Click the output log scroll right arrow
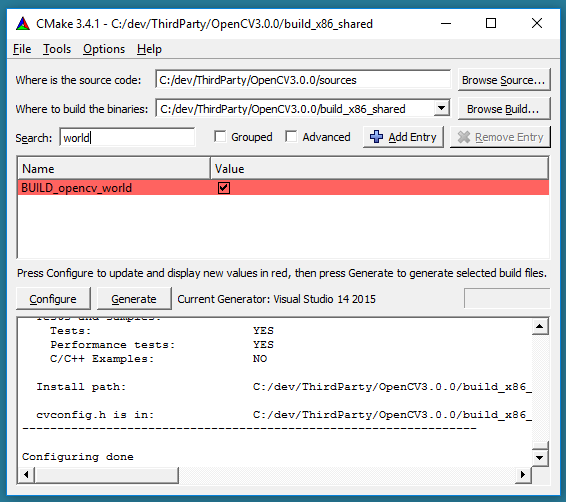This screenshot has height=502, width=566. (523, 475)
